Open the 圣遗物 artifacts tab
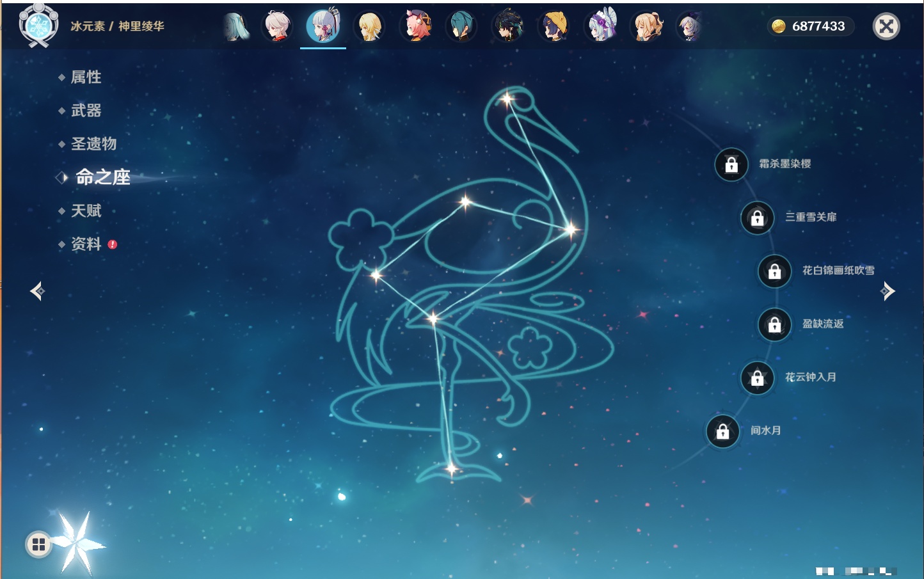 [x=93, y=144]
